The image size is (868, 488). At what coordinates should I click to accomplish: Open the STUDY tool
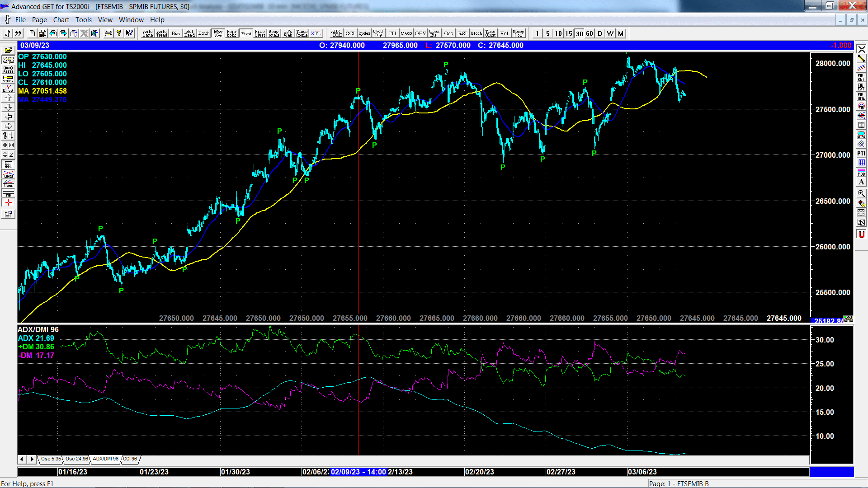[x=8, y=79]
